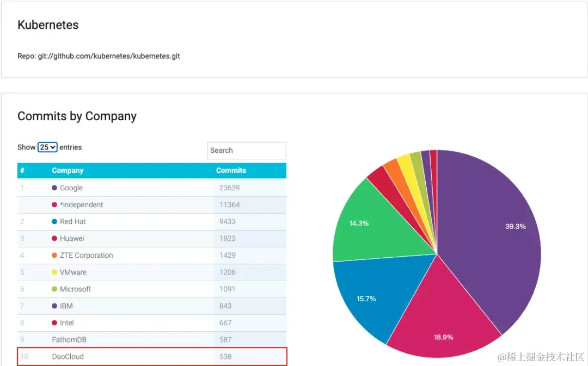The width and height of the screenshot is (588, 366).
Task: Click the 23639 commits value
Action: (230, 188)
